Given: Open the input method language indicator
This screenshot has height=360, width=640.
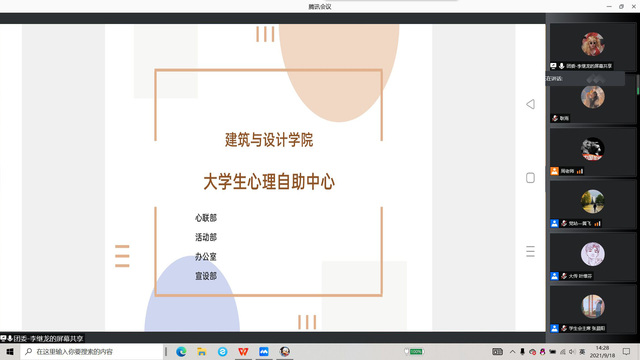Looking at the screenshot, I should 582,352.
